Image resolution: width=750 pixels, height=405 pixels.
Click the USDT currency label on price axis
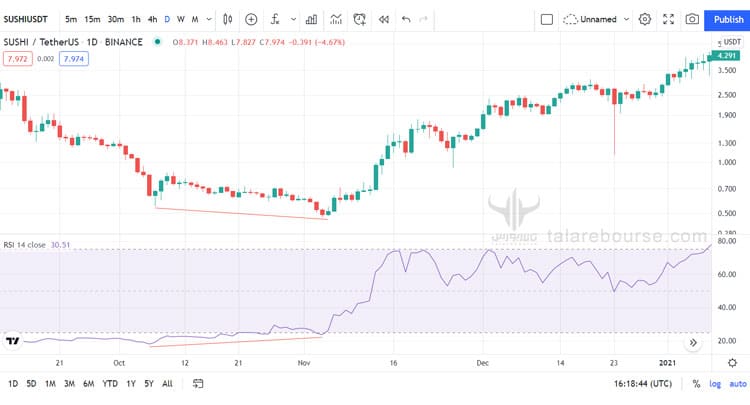[732, 42]
